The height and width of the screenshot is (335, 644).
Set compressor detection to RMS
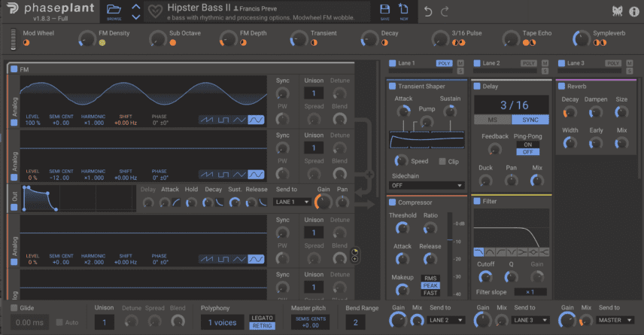pos(430,279)
